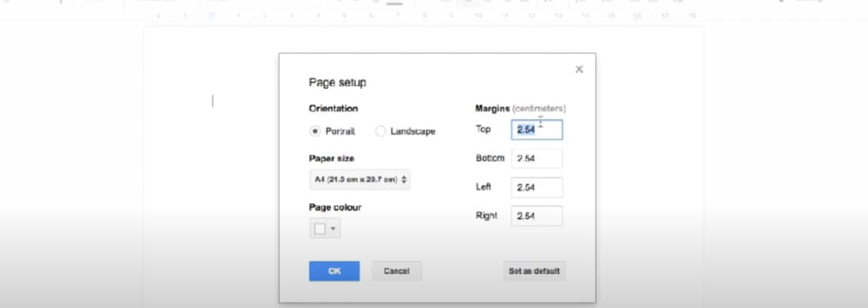Click the Bottom margin field
The height and width of the screenshot is (308, 868).
tap(537, 158)
